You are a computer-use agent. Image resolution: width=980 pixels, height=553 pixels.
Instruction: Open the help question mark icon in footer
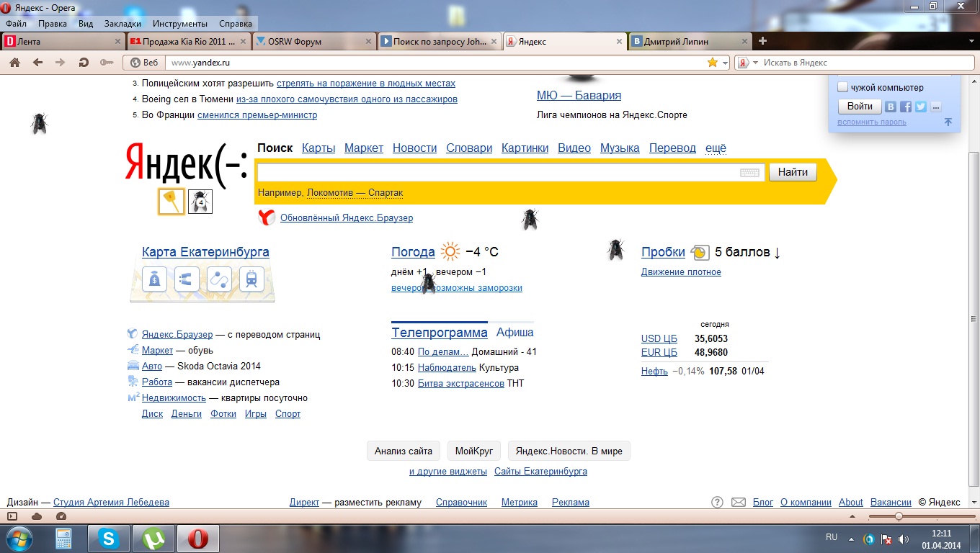pyautogui.click(x=717, y=502)
